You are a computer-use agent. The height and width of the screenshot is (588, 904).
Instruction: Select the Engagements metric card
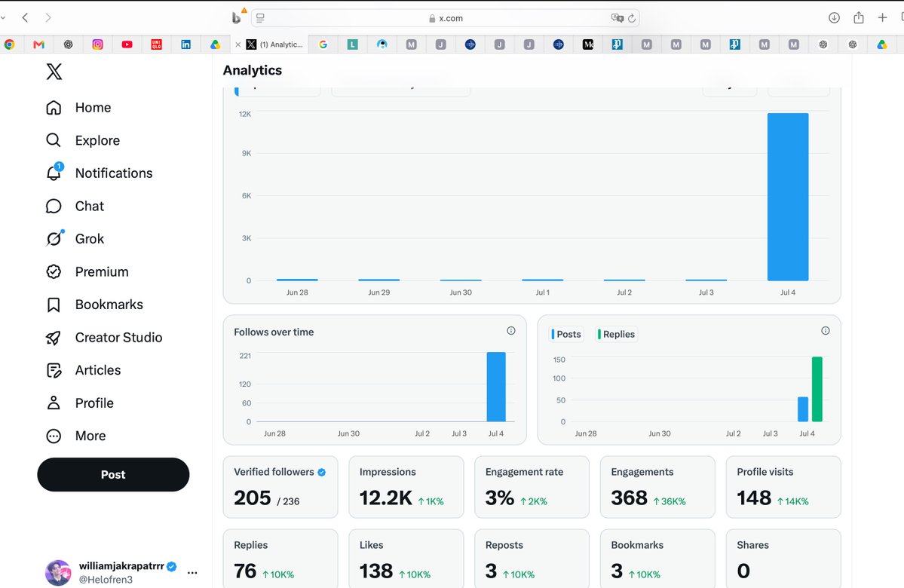point(657,487)
